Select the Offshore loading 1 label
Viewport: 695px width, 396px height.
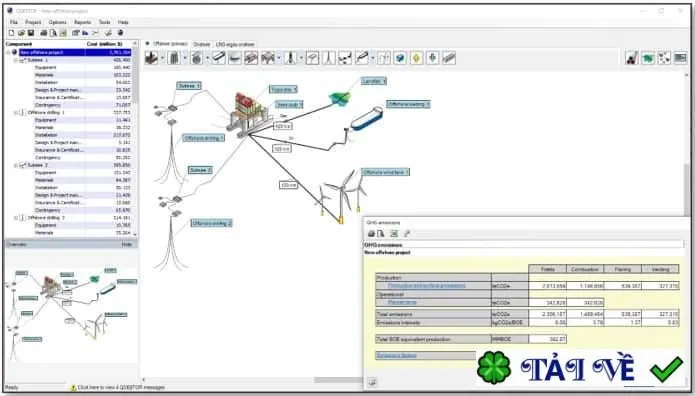click(408, 104)
